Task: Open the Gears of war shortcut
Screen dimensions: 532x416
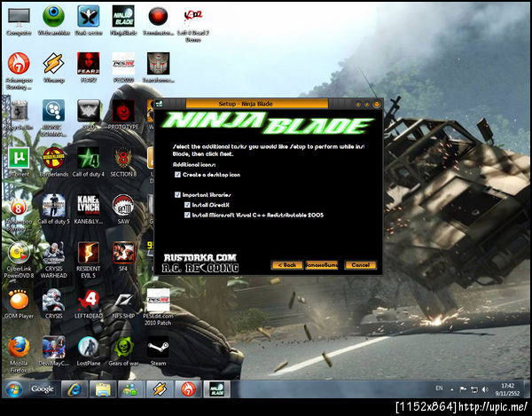Action: click(x=123, y=351)
